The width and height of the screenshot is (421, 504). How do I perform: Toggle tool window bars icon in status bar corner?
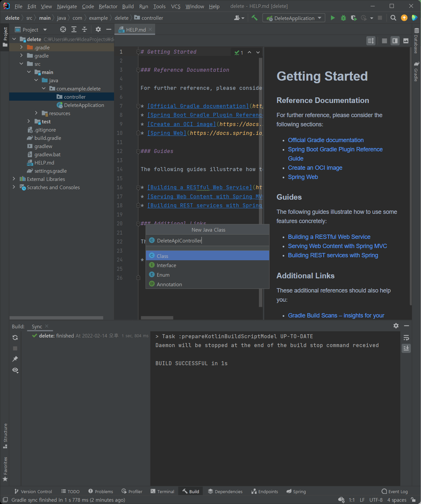5,500
